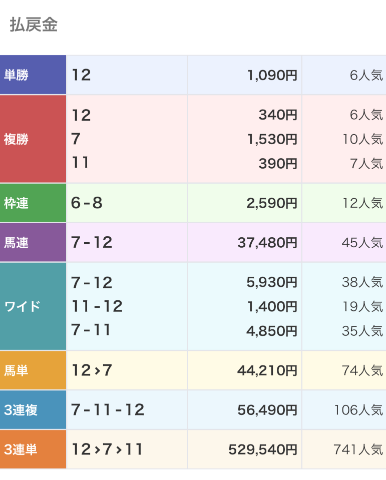The image size is (386, 480).
Task: Select the 12>7 exacta combination
Action: pos(92,370)
